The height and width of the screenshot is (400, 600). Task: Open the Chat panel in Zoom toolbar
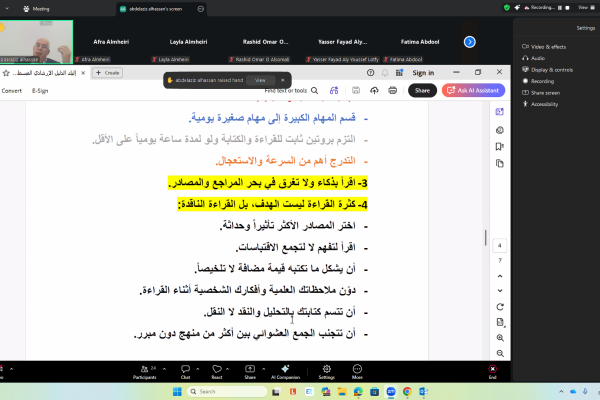pos(185,372)
